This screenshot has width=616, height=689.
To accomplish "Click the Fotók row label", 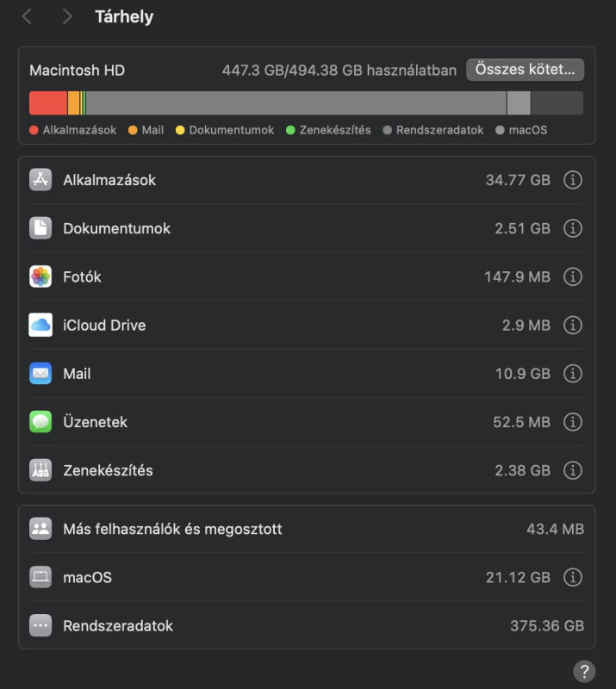I will tap(82, 276).
